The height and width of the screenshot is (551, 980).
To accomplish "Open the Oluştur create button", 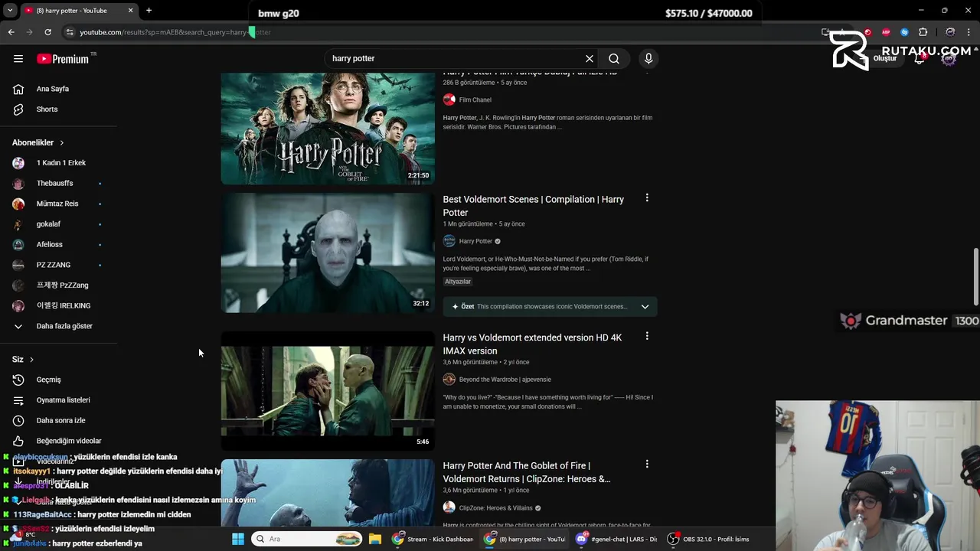I will (879, 58).
